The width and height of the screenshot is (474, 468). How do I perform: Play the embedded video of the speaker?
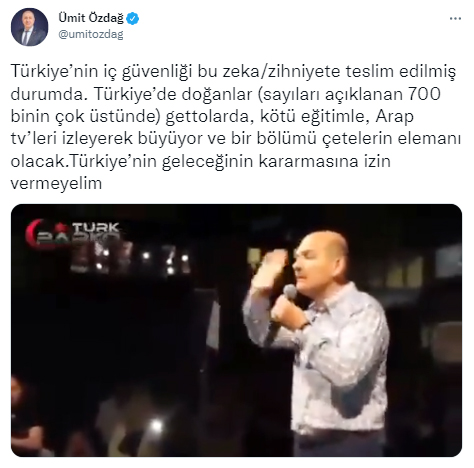click(236, 330)
